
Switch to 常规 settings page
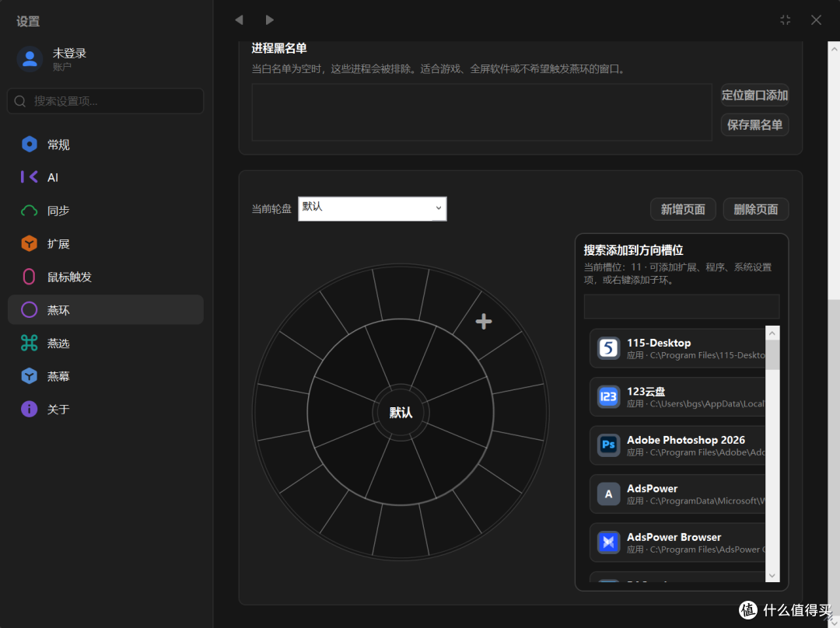click(x=106, y=144)
